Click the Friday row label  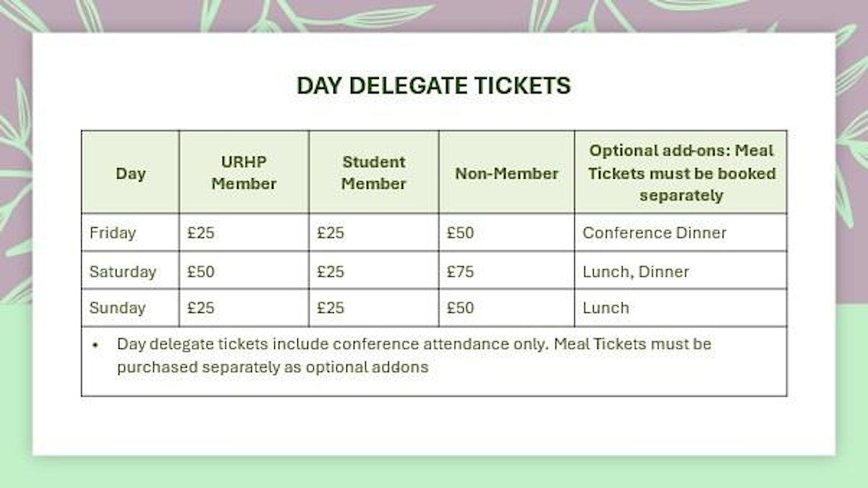click(x=112, y=233)
